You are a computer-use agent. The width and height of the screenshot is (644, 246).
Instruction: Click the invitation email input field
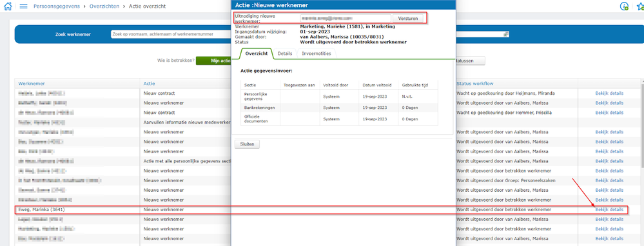pyautogui.click(x=345, y=19)
